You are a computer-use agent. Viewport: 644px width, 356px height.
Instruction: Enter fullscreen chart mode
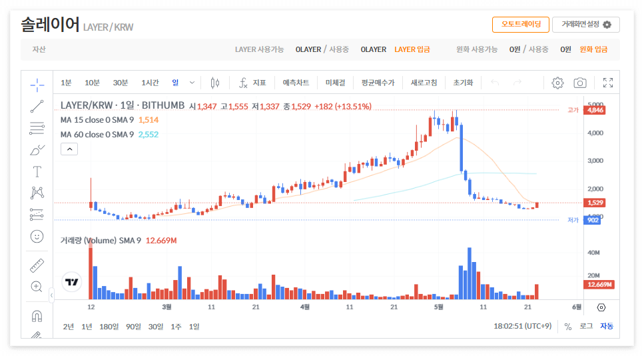pos(608,83)
